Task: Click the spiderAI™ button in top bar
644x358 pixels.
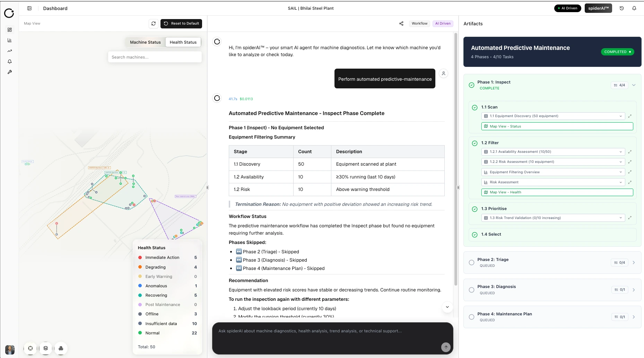Action: click(x=598, y=8)
